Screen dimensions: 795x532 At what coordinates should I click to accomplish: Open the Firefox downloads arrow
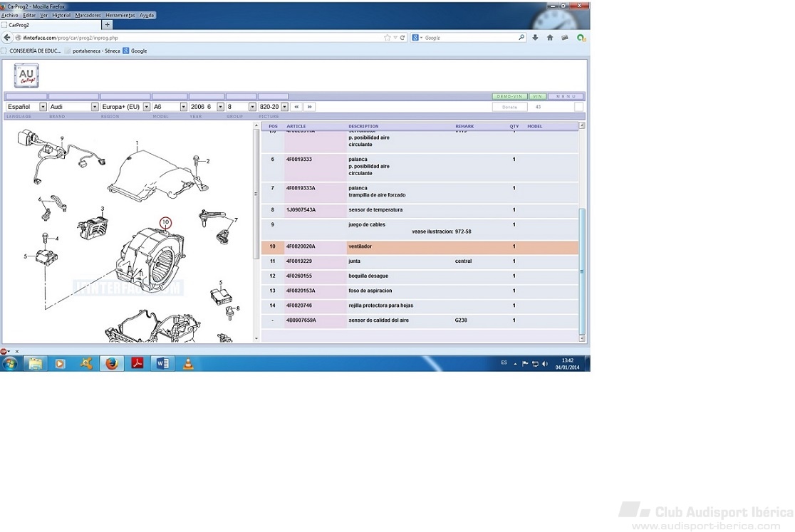(535, 38)
